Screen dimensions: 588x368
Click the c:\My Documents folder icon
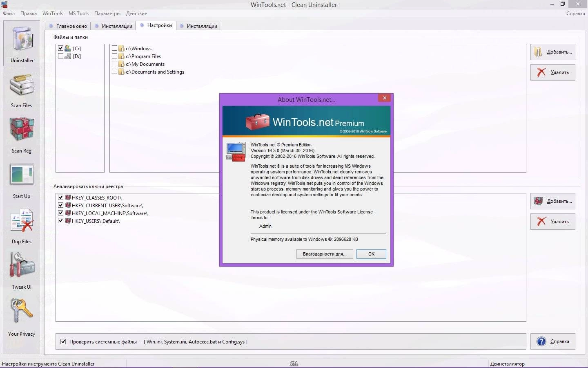[121, 64]
